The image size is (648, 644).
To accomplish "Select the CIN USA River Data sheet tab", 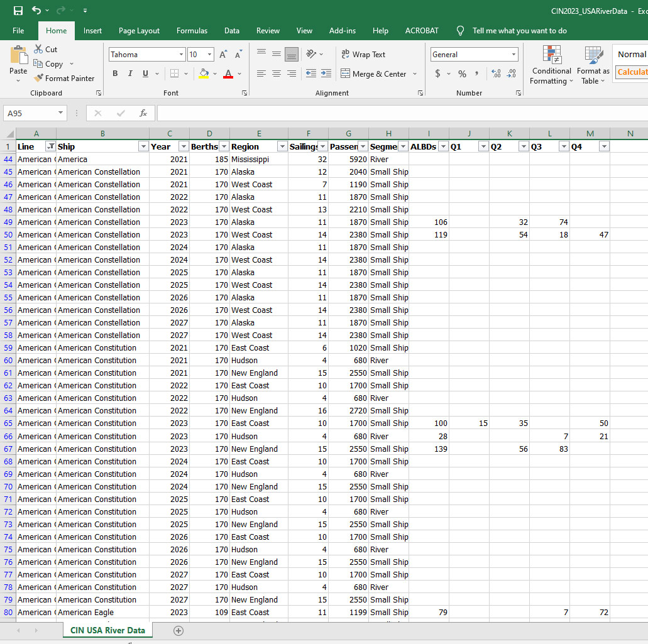I will (x=107, y=630).
